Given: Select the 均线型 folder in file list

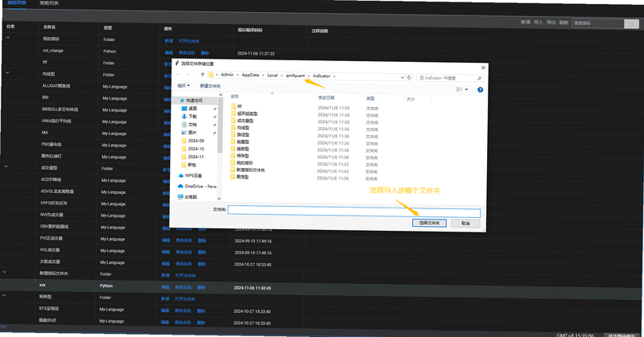Looking at the screenshot, I should click(x=243, y=128).
